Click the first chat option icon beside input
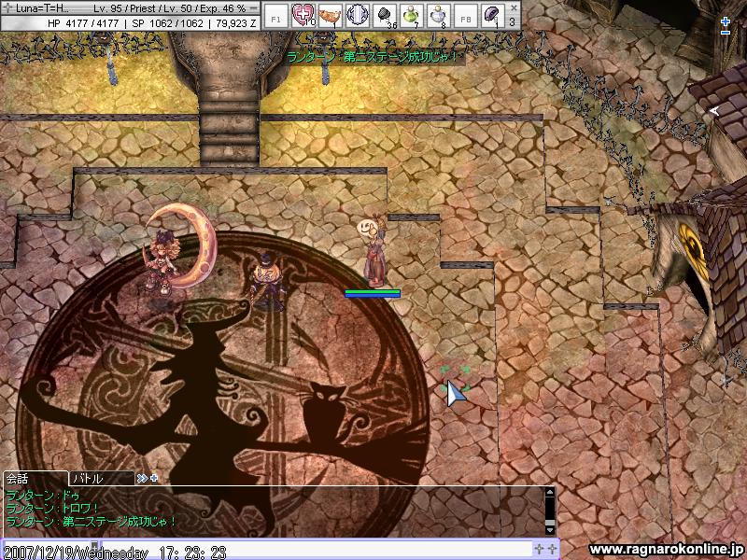747x560 pixels. coord(539,549)
